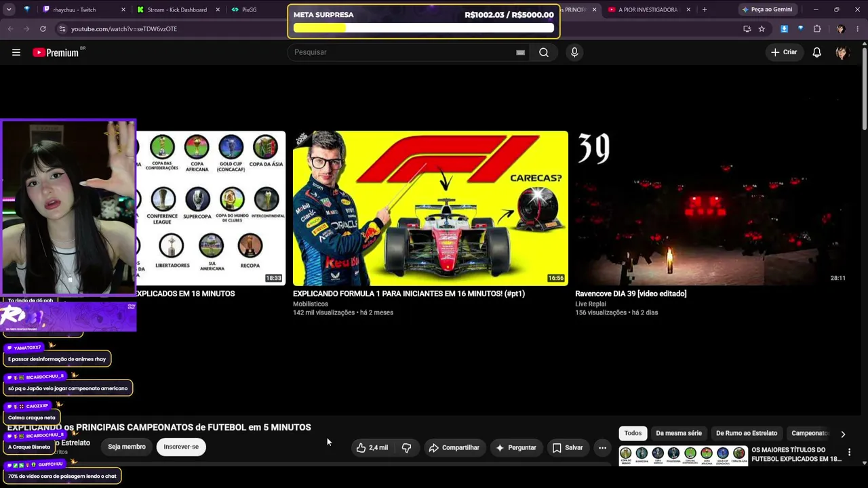Bookmark this page with star icon
The height and width of the screenshot is (488, 868).
coord(762,29)
